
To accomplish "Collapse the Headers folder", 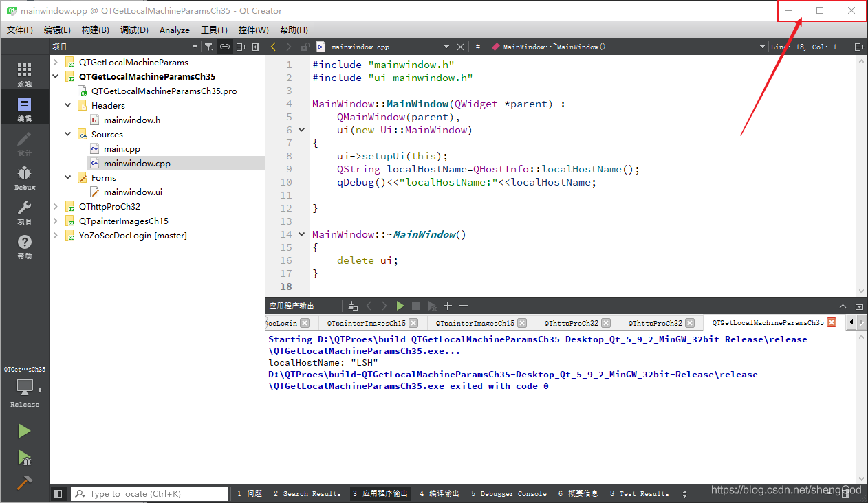I will [x=68, y=105].
